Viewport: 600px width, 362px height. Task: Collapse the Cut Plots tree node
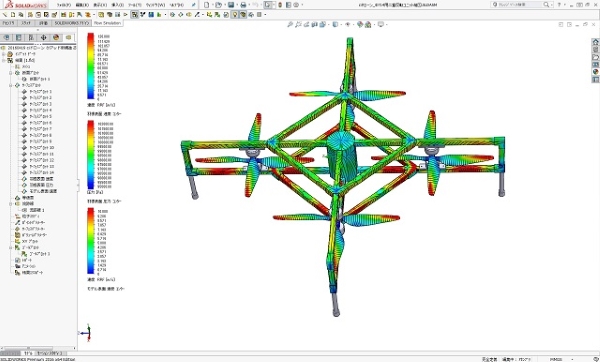[11, 73]
